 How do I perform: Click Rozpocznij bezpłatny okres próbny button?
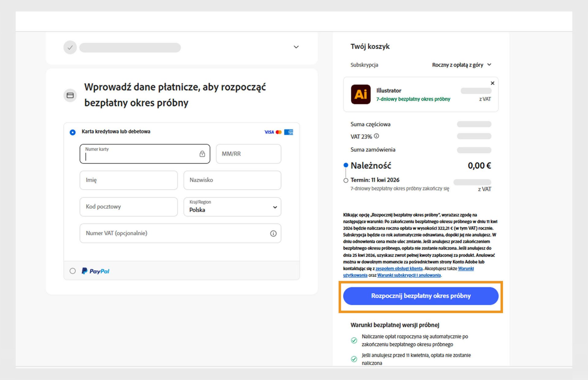point(420,296)
